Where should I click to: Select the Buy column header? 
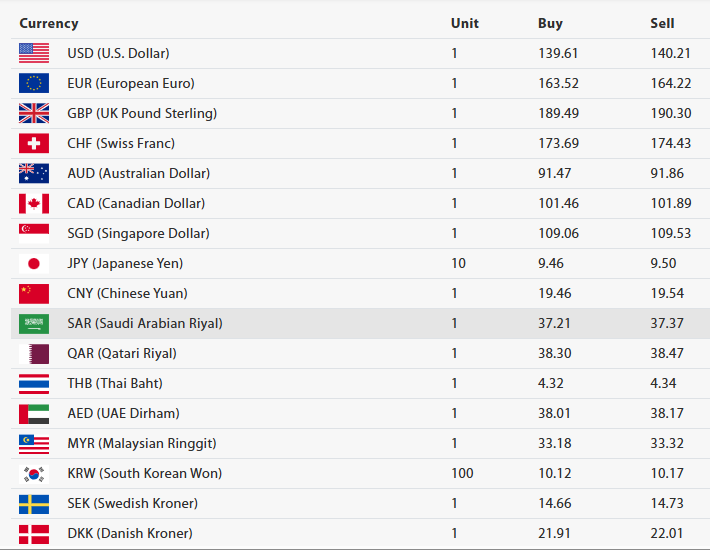point(550,23)
